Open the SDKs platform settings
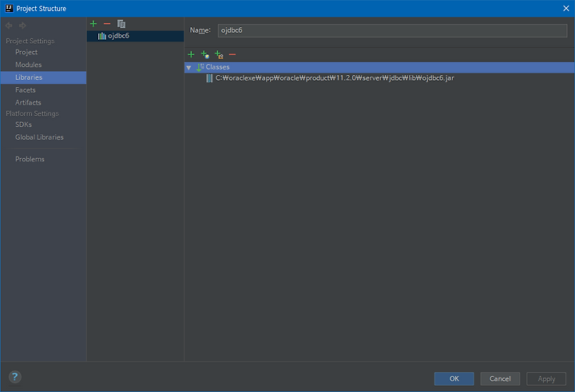 (23, 125)
